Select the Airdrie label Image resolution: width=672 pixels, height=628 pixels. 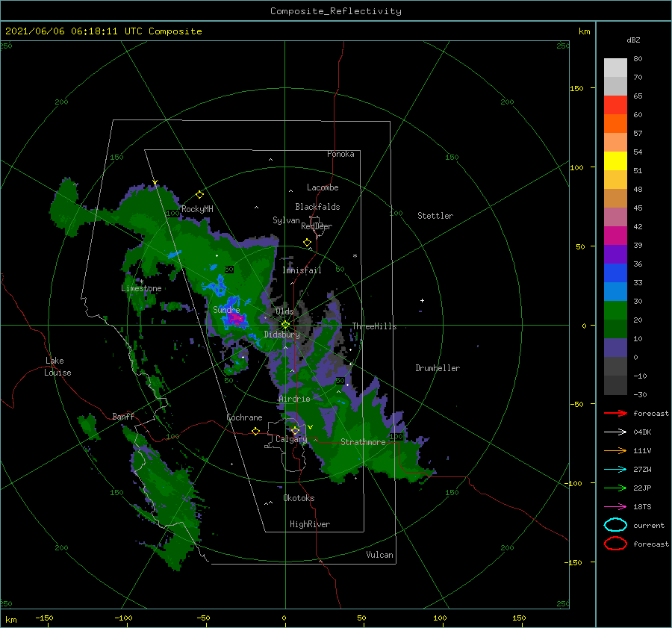point(294,399)
